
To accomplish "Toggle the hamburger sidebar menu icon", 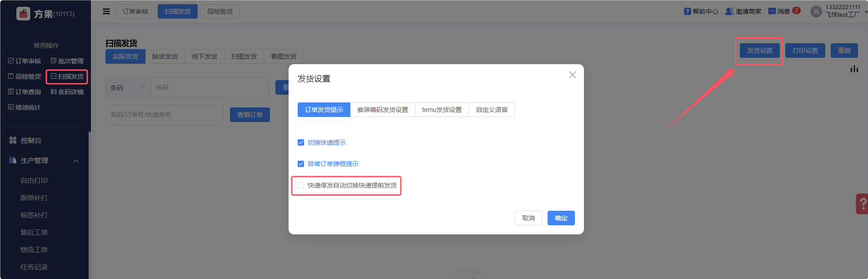I will click(106, 11).
